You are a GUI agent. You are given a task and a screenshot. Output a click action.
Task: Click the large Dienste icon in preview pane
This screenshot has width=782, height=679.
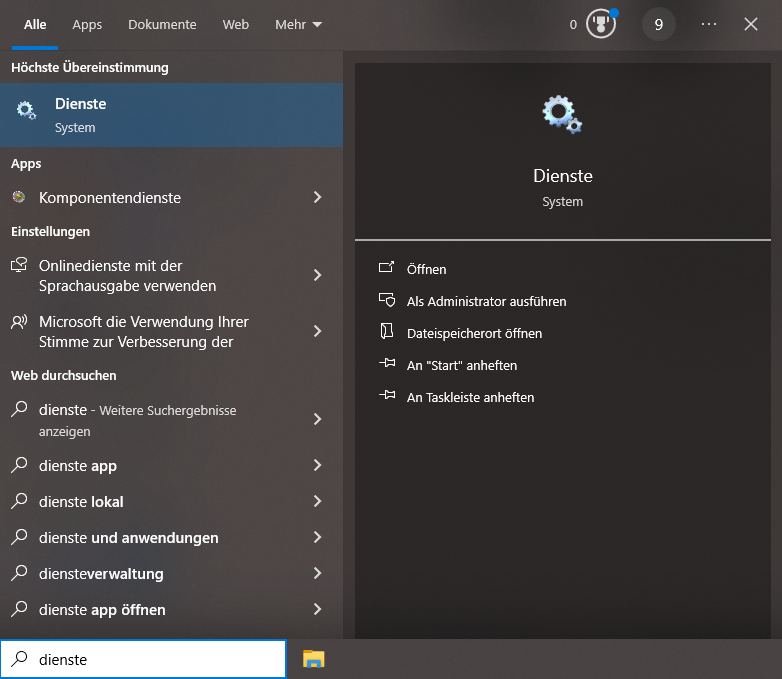coord(562,115)
